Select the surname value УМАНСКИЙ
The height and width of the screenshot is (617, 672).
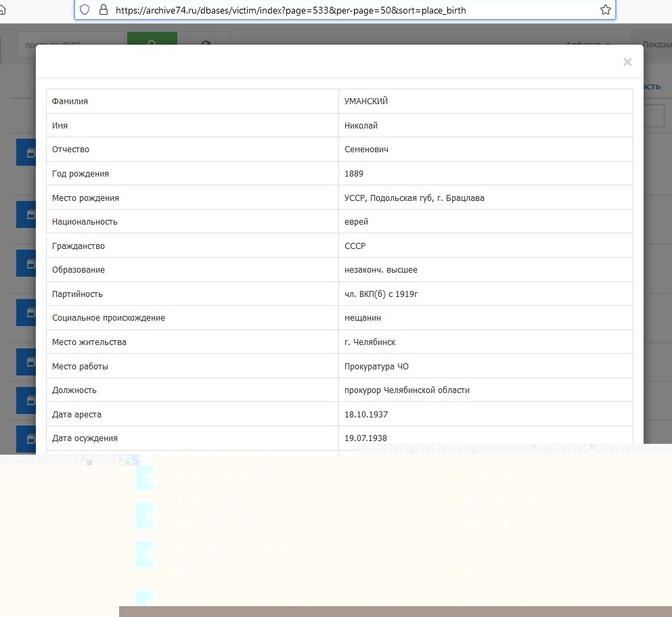tap(366, 101)
